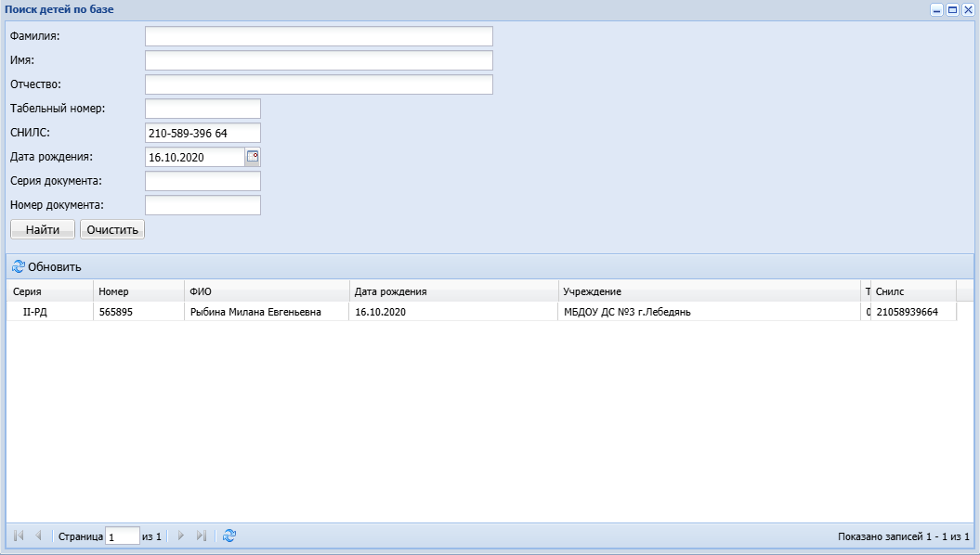Select the 21058939664 Снилс cell
Viewport: 980px width, 555px height.
point(913,312)
